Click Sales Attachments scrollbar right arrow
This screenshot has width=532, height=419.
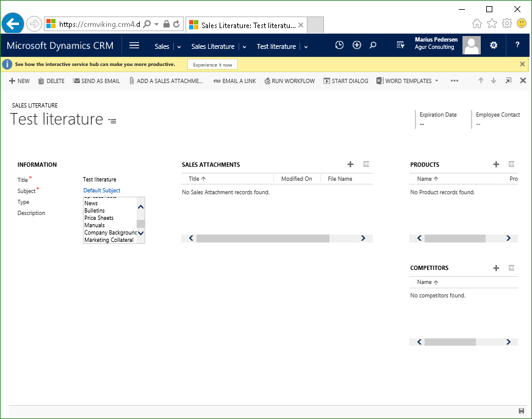[x=363, y=238]
